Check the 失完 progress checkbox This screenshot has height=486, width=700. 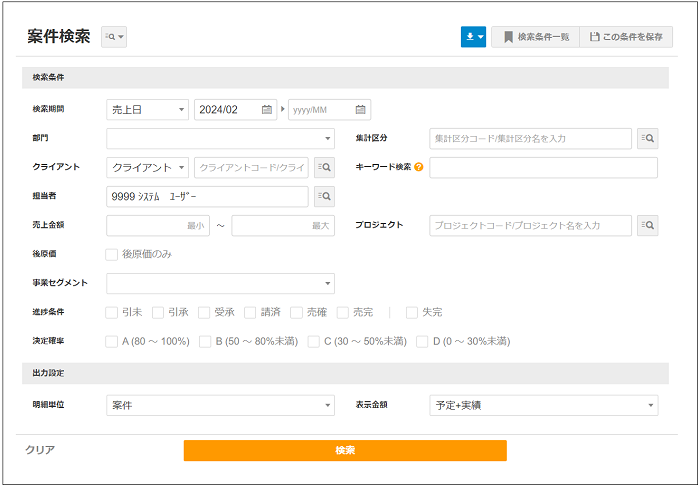click(412, 312)
